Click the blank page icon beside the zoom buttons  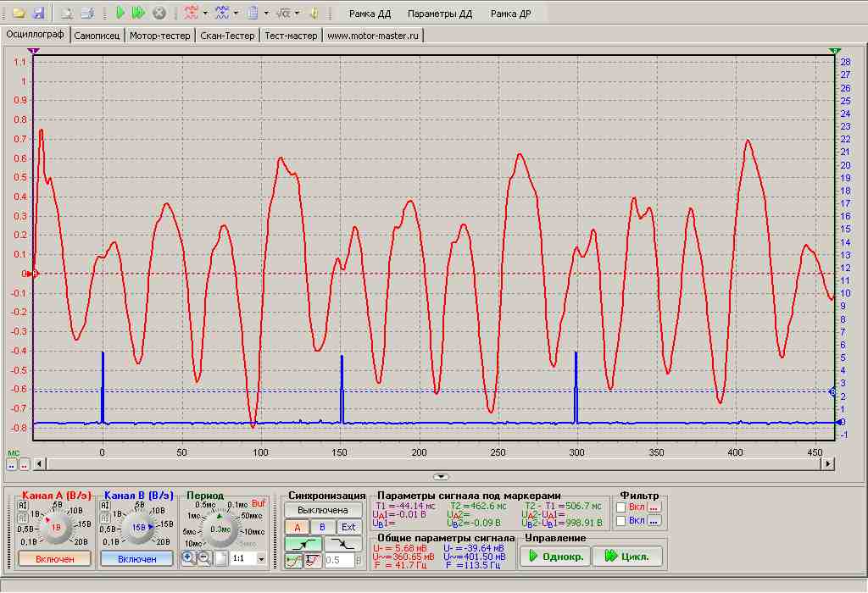point(220,558)
